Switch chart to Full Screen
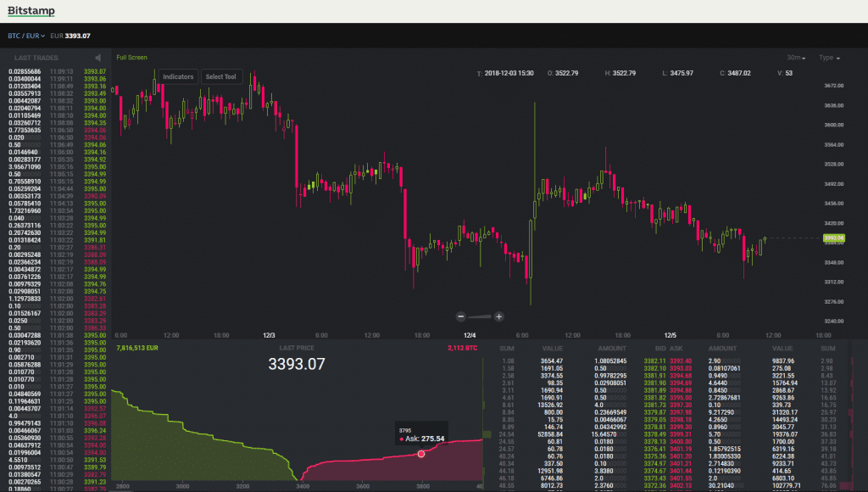The width and height of the screenshot is (868, 492). click(x=131, y=58)
